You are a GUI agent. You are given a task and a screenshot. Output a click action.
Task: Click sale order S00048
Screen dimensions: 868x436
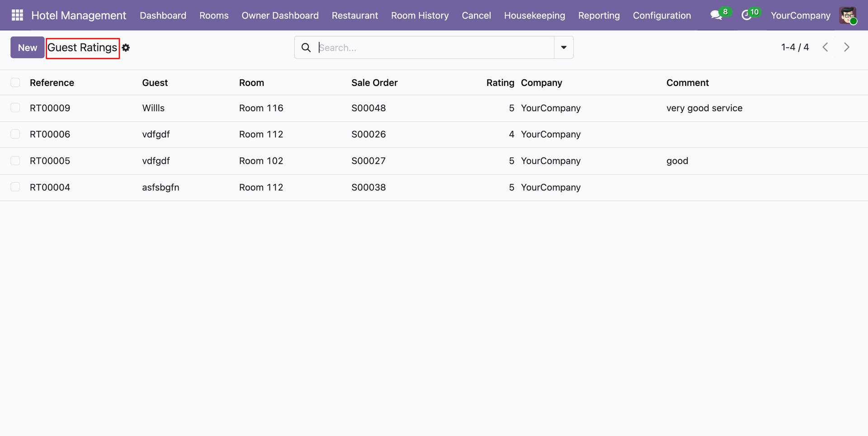pos(368,108)
